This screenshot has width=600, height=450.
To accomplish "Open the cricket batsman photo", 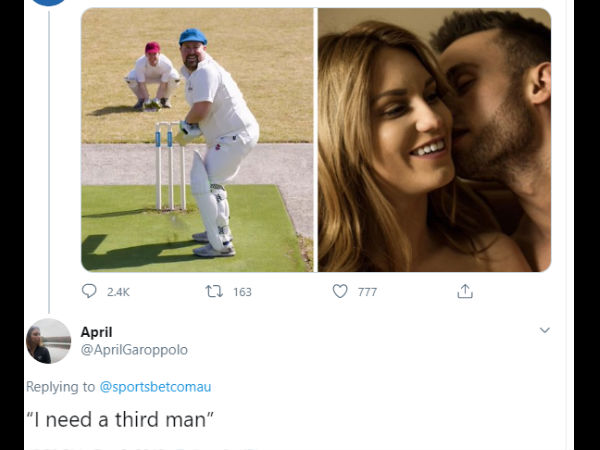I will [x=197, y=140].
